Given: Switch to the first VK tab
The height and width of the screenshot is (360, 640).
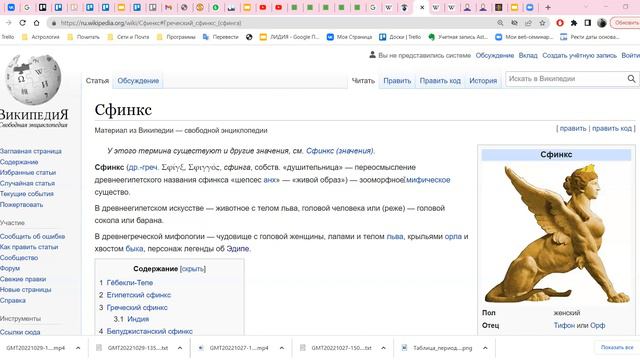Looking at the screenshot, I should click(x=11, y=7).
